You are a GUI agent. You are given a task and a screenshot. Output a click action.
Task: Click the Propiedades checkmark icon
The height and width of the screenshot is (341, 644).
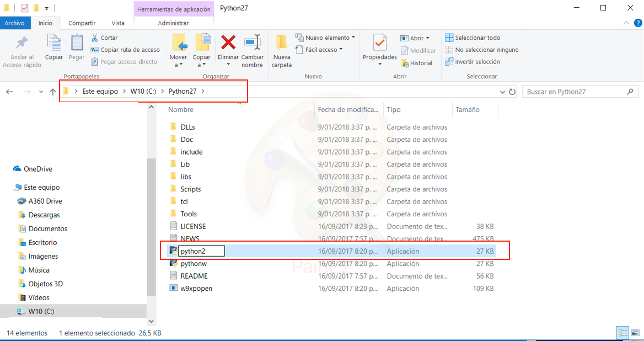(x=379, y=42)
